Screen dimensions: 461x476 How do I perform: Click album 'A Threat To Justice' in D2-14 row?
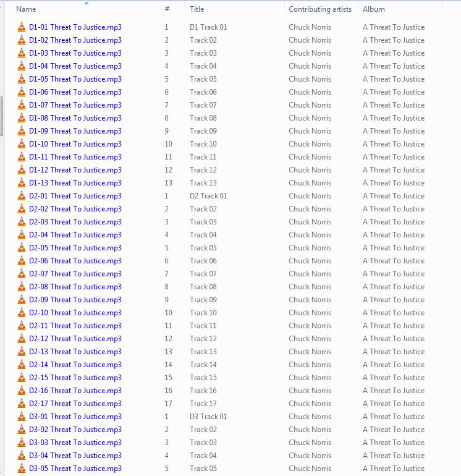click(394, 365)
